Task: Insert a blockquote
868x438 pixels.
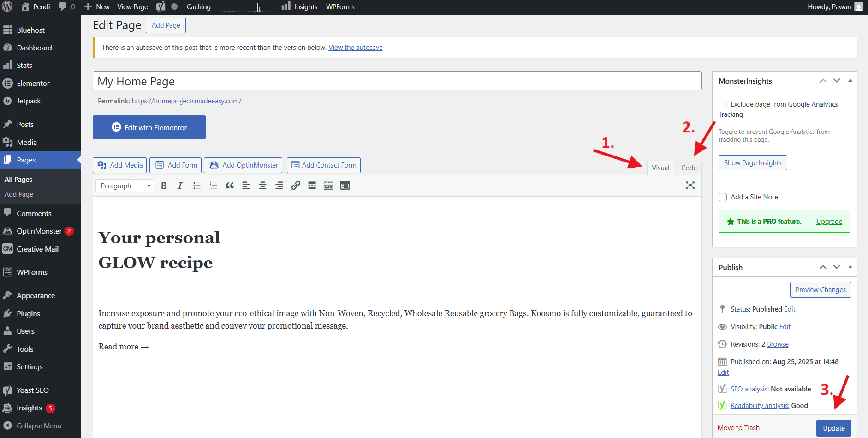Action: point(229,186)
